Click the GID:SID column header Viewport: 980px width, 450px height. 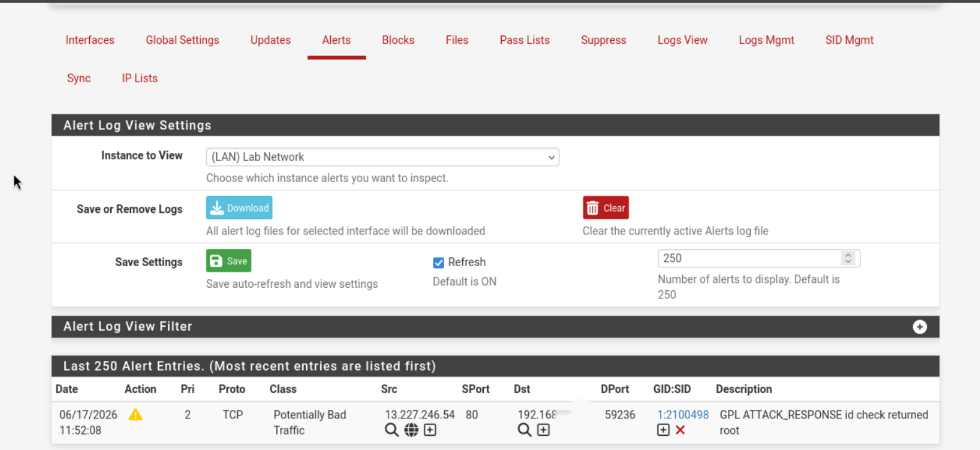(x=672, y=389)
